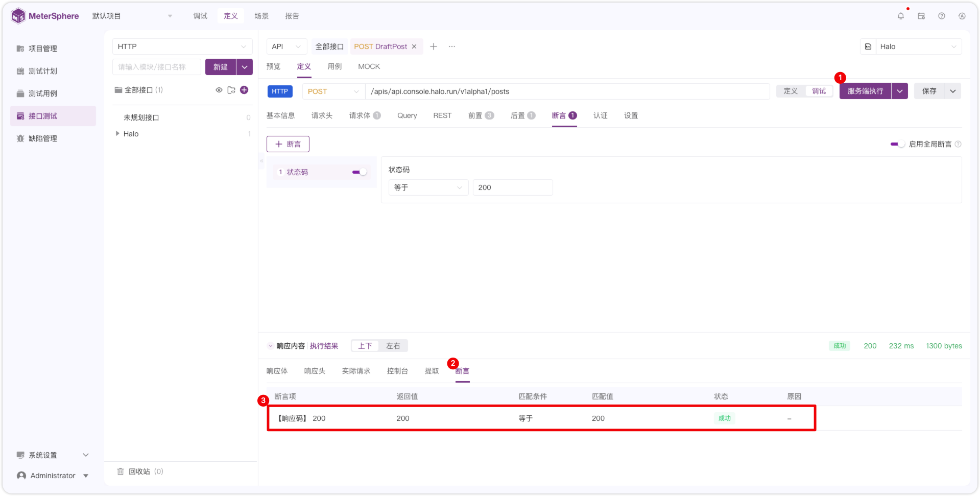Click the + 断言 add assertion button
The height and width of the screenshot is (496, 980).
(288, 144)
